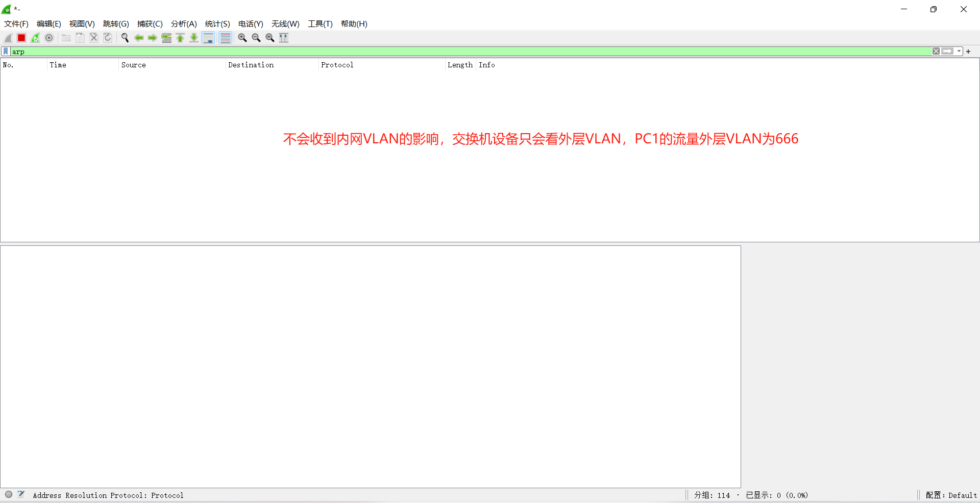The width and height of the screenshot is (980, 503).
Task: Open a capture file with folder icon
Action: pos(66,38)
